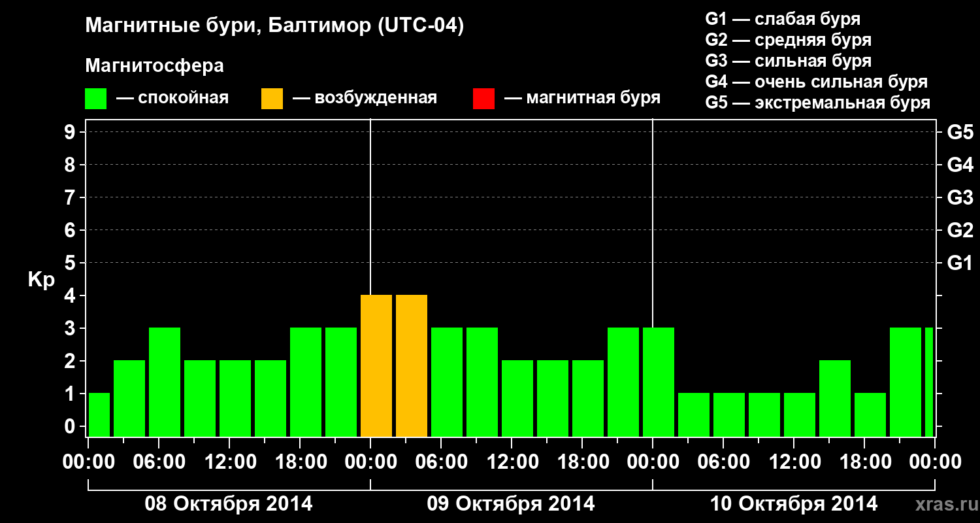
Task: Click the «Магнитосфера» legend heading
Action: click(x=154, y=66)
